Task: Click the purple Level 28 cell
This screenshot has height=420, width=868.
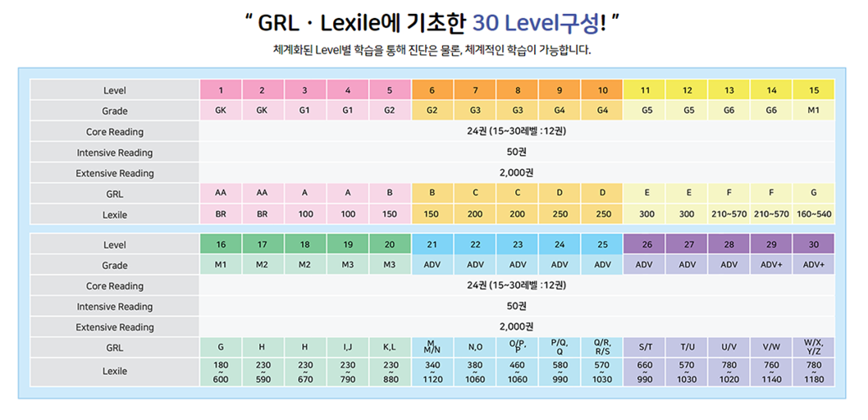Action: [x=729, y=244]
